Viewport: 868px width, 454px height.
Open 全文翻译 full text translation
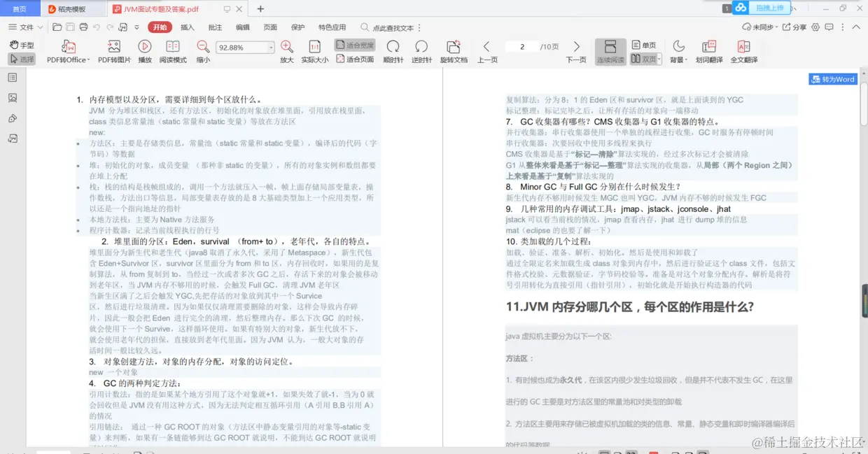click(x=744, y=51)
